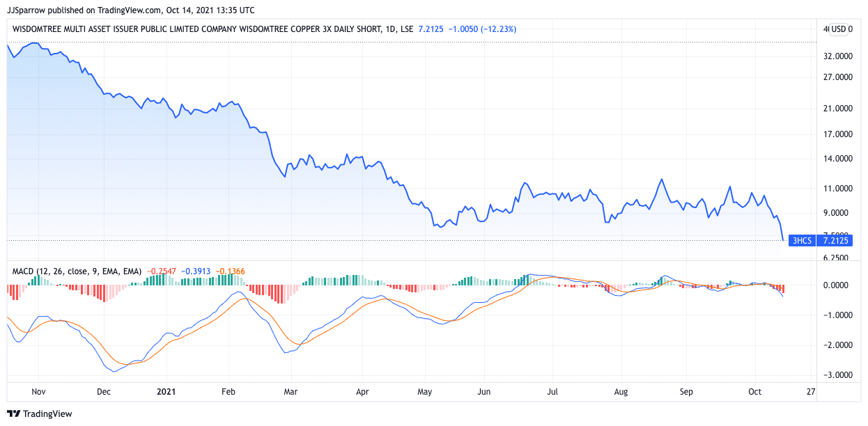The height and width of the screenshot is (426, 868).
Task: Click the MACD indicator legend label
Action: point(77,271)
